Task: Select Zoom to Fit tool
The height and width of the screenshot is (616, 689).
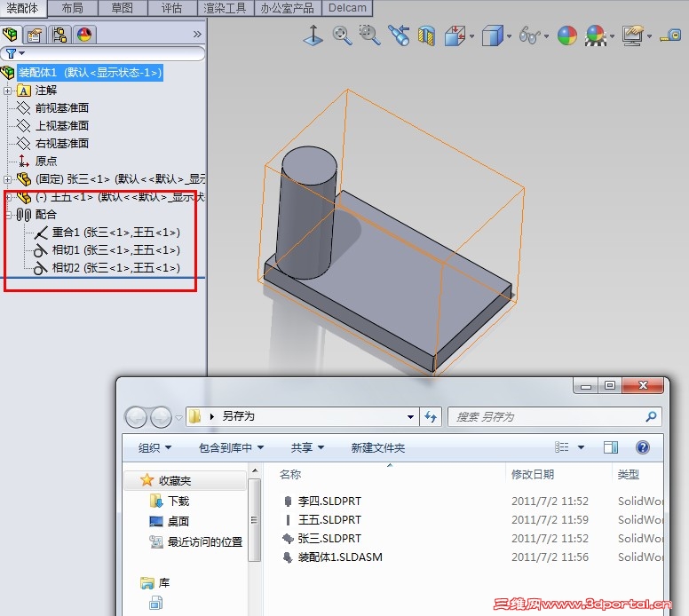Action: (x=342, y=36)
